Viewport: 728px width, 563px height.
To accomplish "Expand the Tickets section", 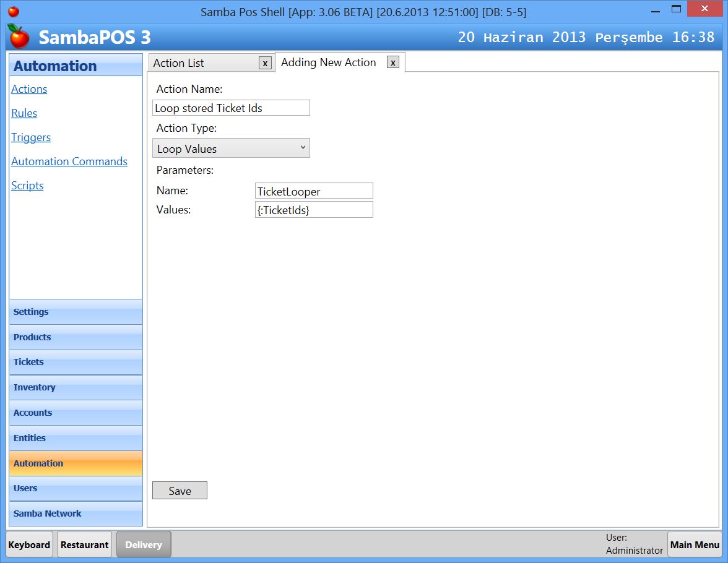I will 76,362.
